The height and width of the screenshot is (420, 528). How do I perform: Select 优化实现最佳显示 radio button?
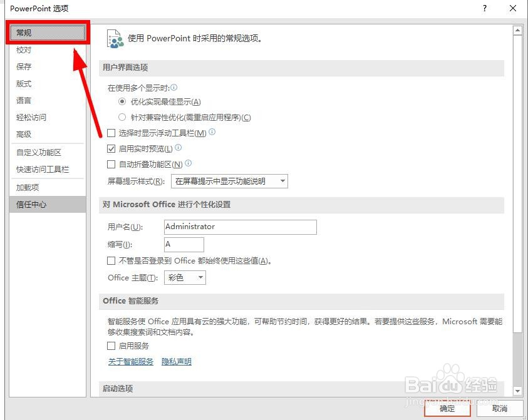123,101
